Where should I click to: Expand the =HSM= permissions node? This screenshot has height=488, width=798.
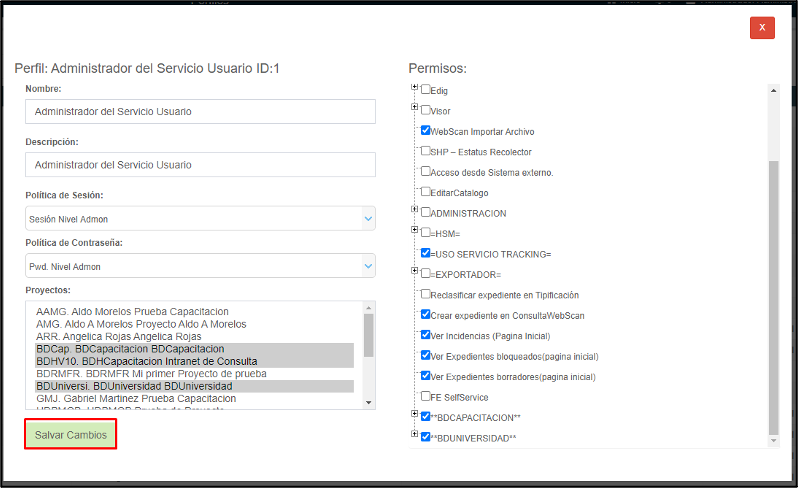pyautogui.click(x=414, y=232)
